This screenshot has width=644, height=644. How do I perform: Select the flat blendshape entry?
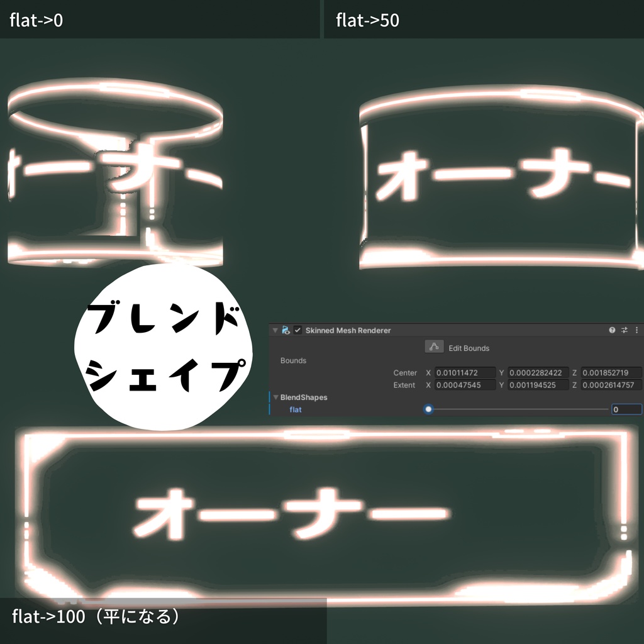296,409
